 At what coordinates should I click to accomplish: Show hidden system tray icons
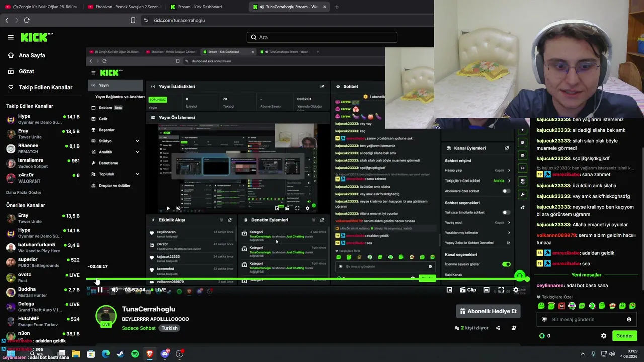[x=583, y=354]
